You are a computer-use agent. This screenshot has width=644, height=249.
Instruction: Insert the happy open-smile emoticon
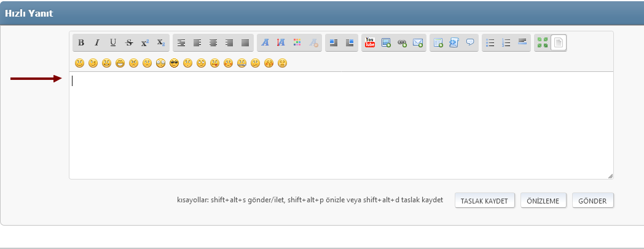(107, 63)
